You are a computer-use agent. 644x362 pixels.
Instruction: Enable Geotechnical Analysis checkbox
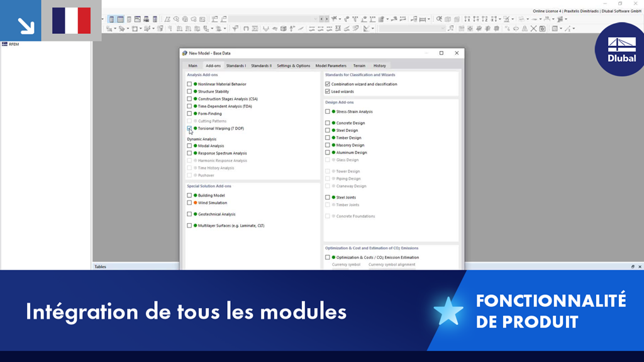(x=189, y=214)
